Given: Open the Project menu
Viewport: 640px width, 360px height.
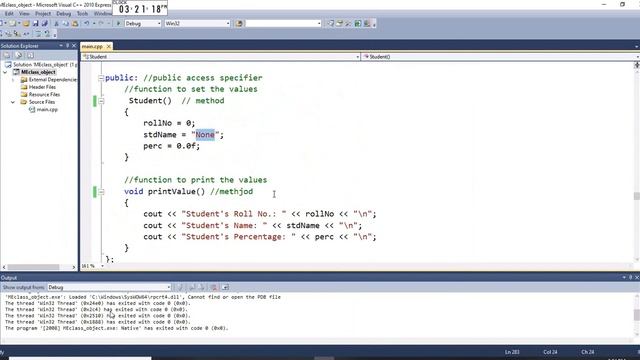Looking at the screenshot, I should [x=42, y=13].
